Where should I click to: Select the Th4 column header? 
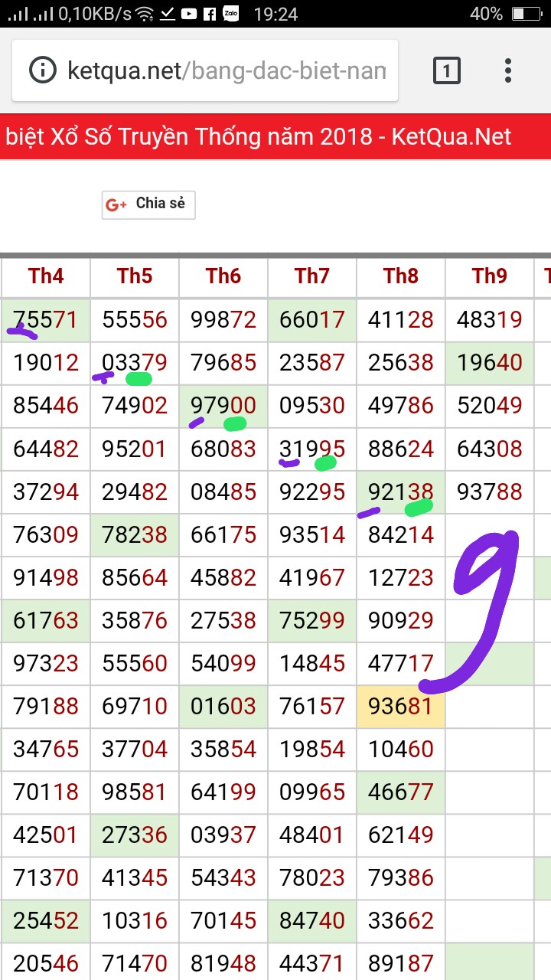(46, 276)
